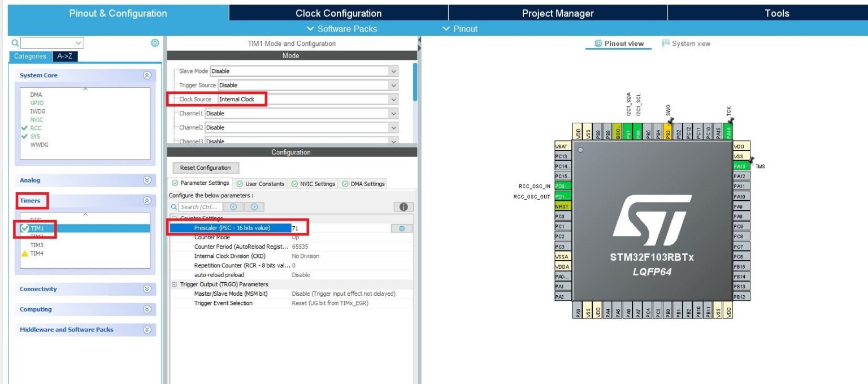Viewport: 868px width, 384px height.
Task: Open the Clock Source dropdown for TIM1
Action: 393,99
